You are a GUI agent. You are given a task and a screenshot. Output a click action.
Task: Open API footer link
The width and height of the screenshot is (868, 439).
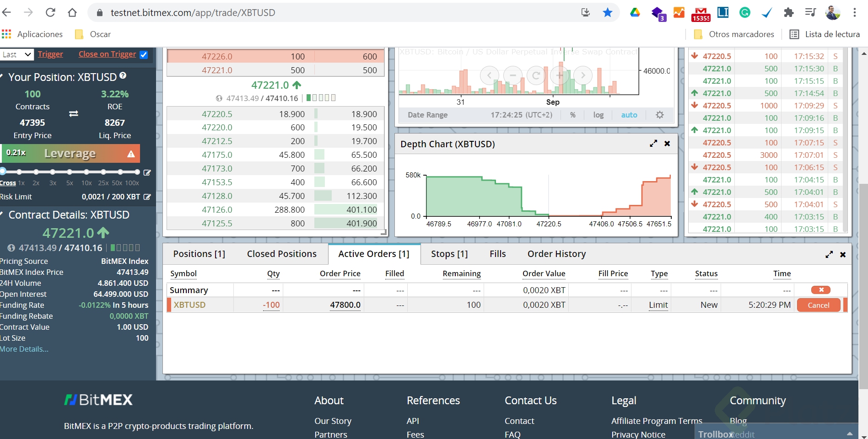coord(413,421)
